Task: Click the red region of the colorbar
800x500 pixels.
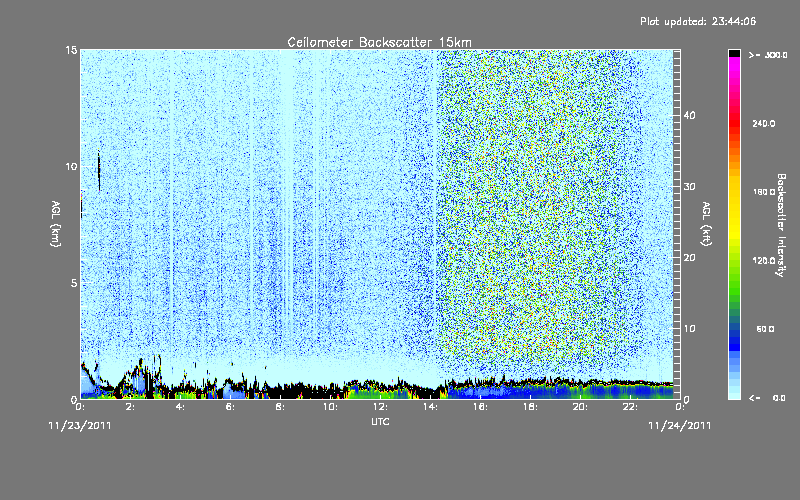Action: [x=734, y=122]
